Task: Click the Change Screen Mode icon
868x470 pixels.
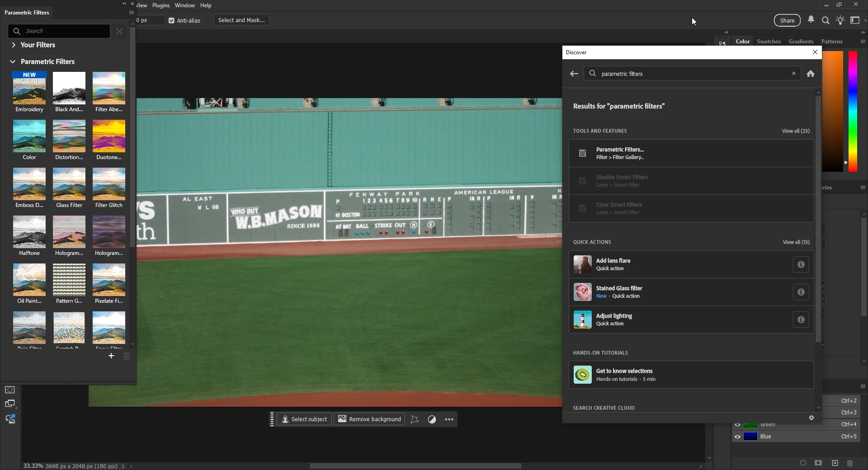Action: [x=10, y=404]
